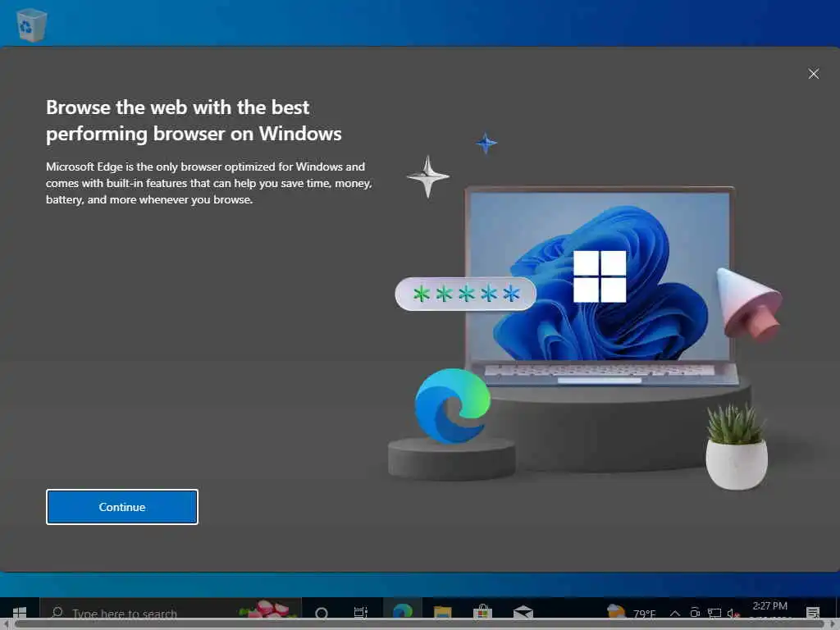The width and height of the screenshot is (840, 630).
Task: Click the network icon in tray
Action: pyautogui.click(x=714, y=613)
